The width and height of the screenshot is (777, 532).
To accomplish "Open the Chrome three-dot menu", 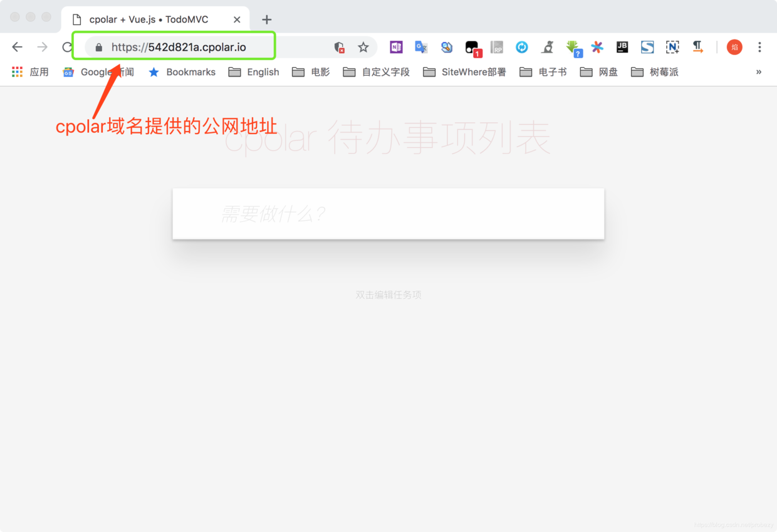I will tap(759, 47).
